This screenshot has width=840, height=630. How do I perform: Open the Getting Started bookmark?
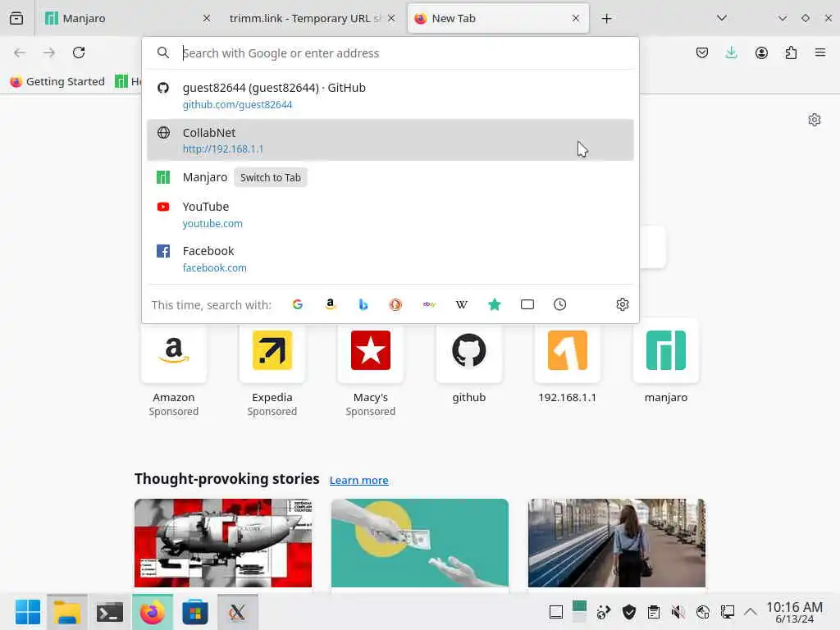point(57,81)
